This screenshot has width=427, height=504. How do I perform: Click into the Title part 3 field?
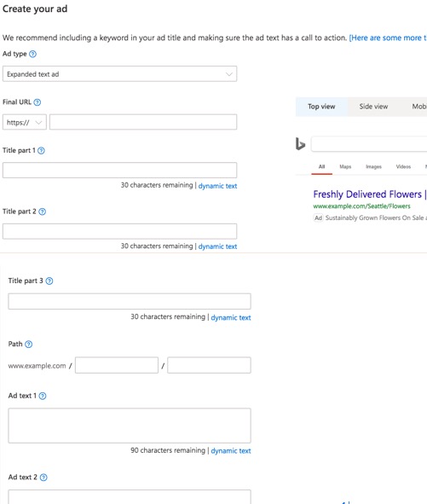coord(130,301)
